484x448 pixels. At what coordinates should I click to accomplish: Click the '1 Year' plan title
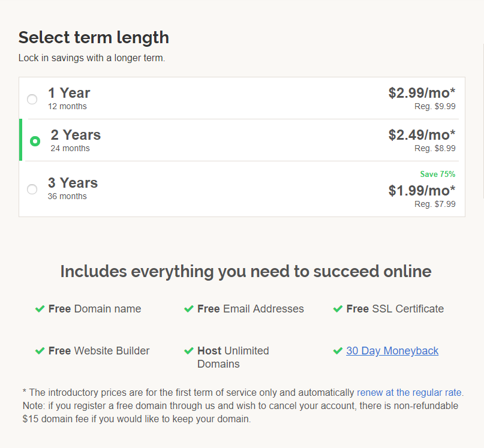(69, 93)
